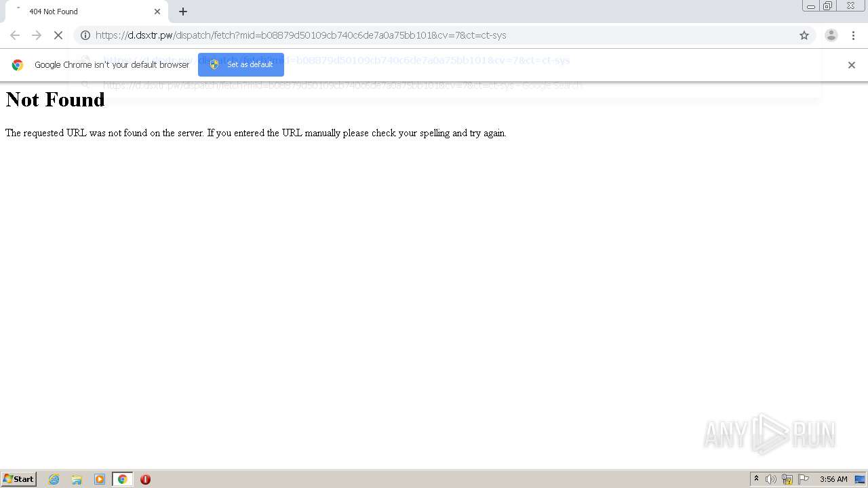Viewport: 868px width, 488px height.
Task: Go forward with the browser forward arrow
Action: [37, 35]
